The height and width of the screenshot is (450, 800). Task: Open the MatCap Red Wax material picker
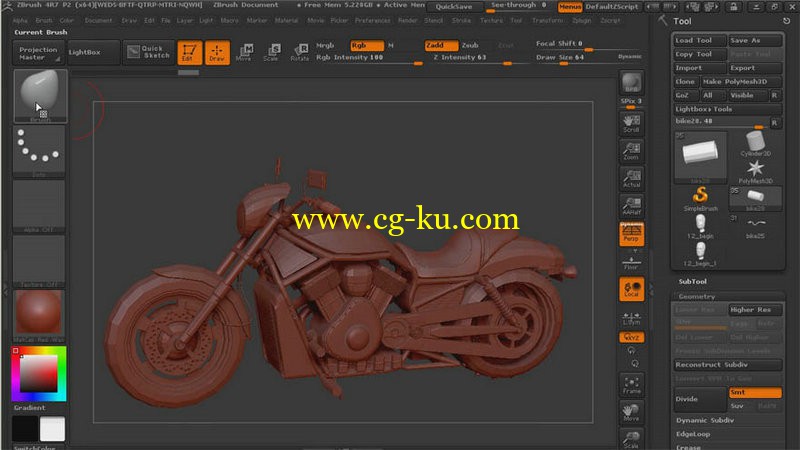(x=39, y=316)
